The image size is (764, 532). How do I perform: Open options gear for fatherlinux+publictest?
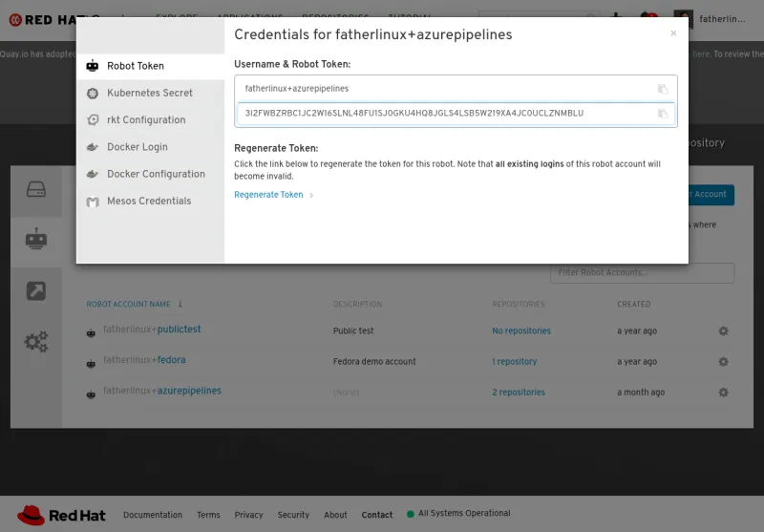pos(723,331)
